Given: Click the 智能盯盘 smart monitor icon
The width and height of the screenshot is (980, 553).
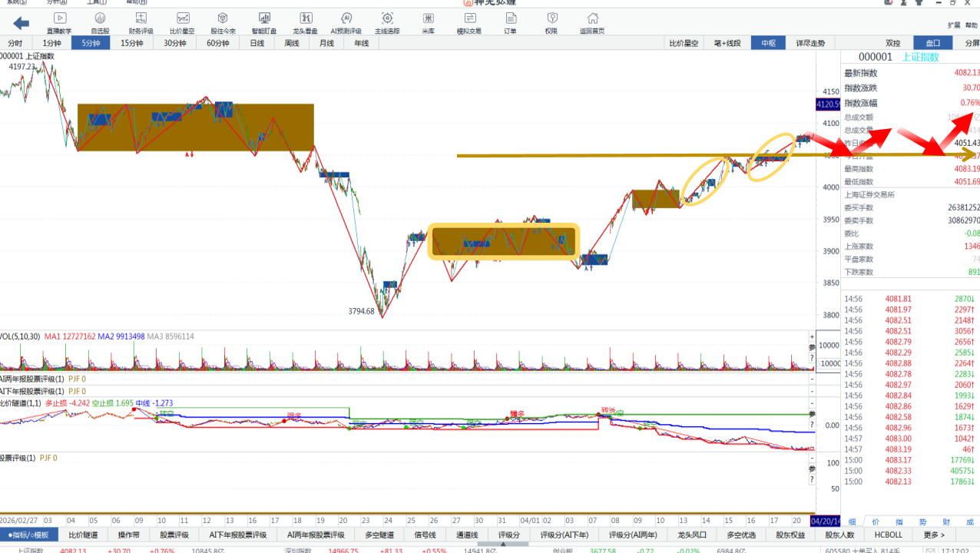Looking at the screenshot, I should click(x=264, y=22).
